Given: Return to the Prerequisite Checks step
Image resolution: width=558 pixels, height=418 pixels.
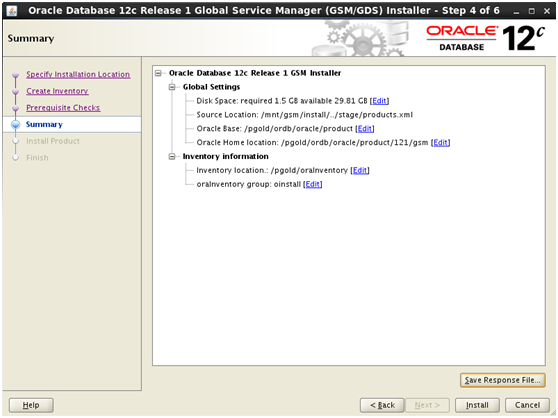Looking at the screenshot, I should [63, 108].
